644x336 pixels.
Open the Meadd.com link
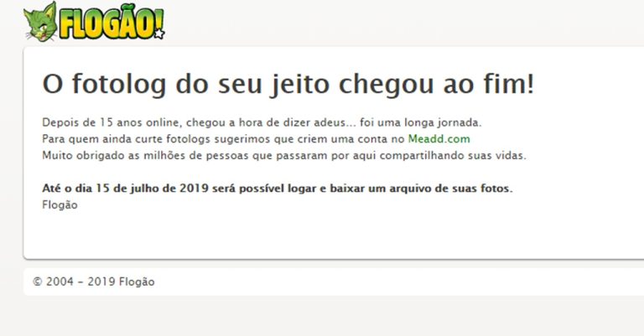click(x=439, y=139)
